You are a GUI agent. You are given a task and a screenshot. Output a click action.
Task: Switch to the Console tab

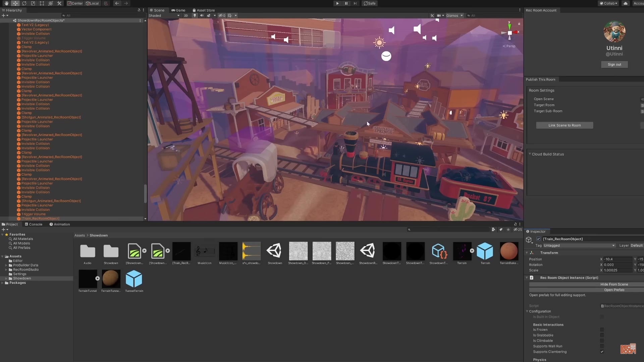coord(35,224)
